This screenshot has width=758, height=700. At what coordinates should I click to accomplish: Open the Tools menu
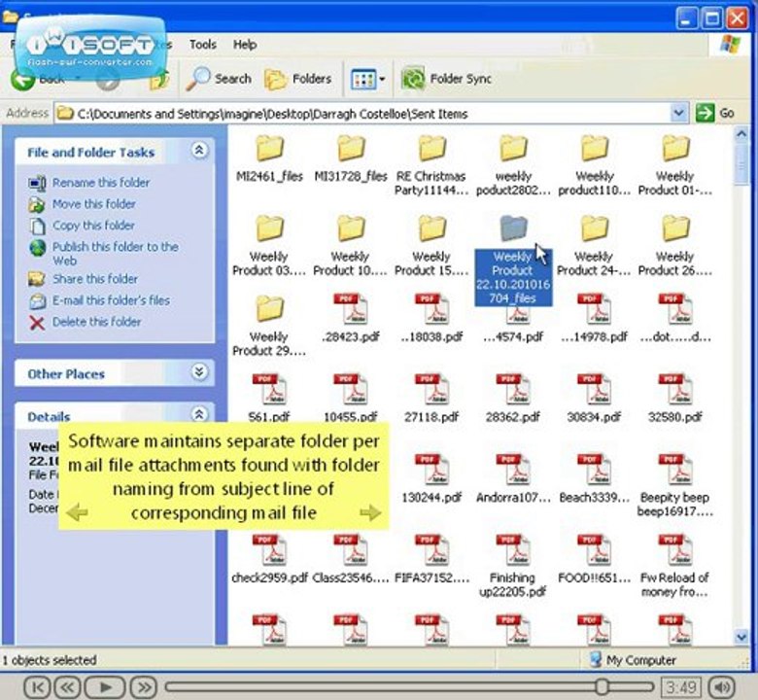coord(202,45)
